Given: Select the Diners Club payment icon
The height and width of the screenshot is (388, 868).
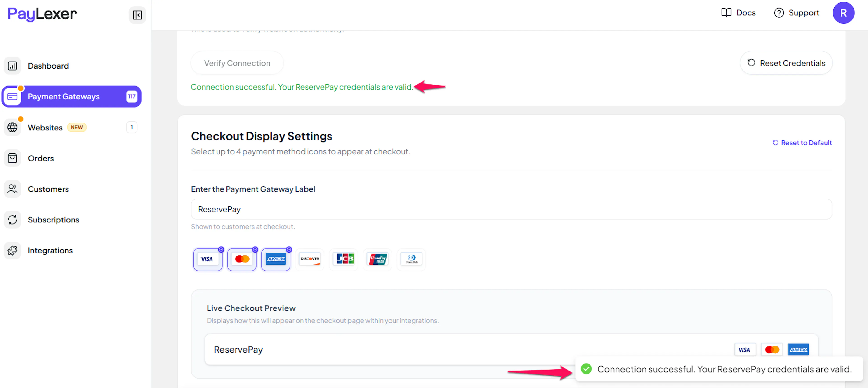Looking at the screenshot, I should coord(411,259).
